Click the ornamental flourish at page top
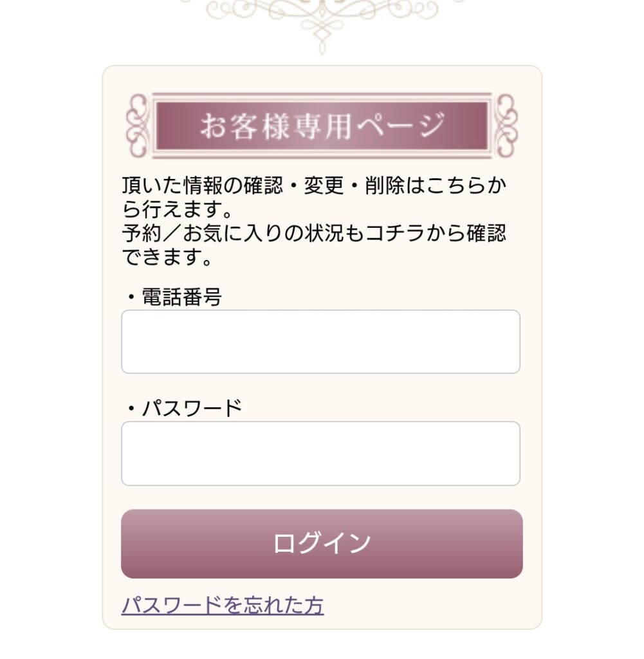Screen dimensions: 644x659 coord(322,19)
